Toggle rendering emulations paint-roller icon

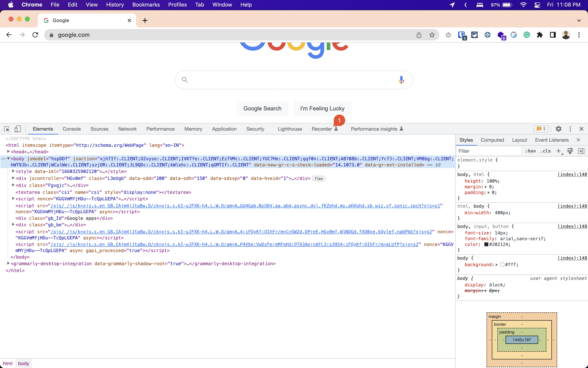pyautogui.click(x=570, y=151)
